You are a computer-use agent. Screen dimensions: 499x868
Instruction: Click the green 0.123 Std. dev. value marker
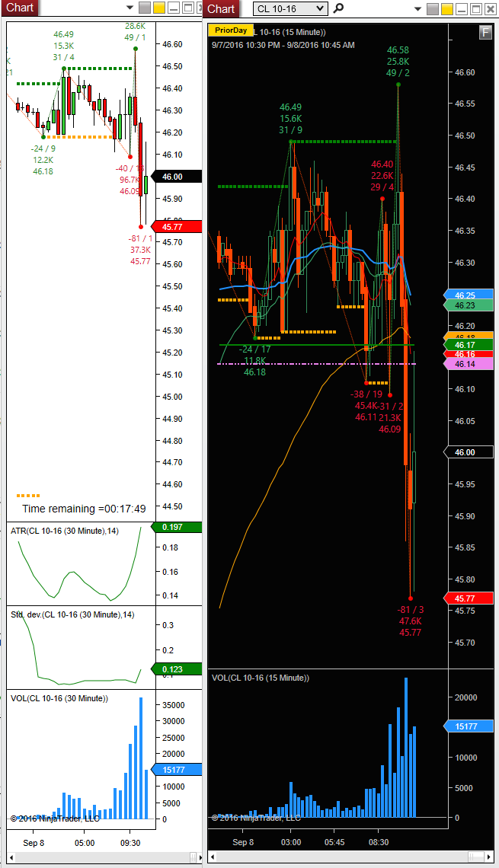pos(176,669)
